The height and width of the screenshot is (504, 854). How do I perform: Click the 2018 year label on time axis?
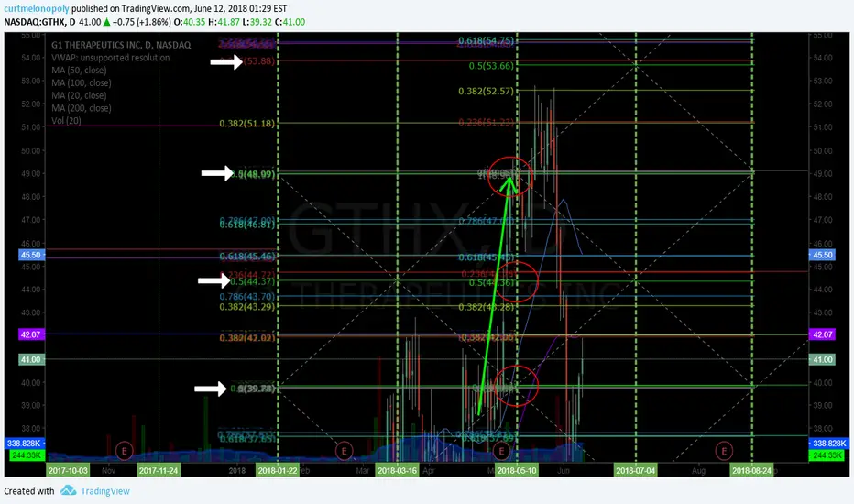click(x=237, y=470)
